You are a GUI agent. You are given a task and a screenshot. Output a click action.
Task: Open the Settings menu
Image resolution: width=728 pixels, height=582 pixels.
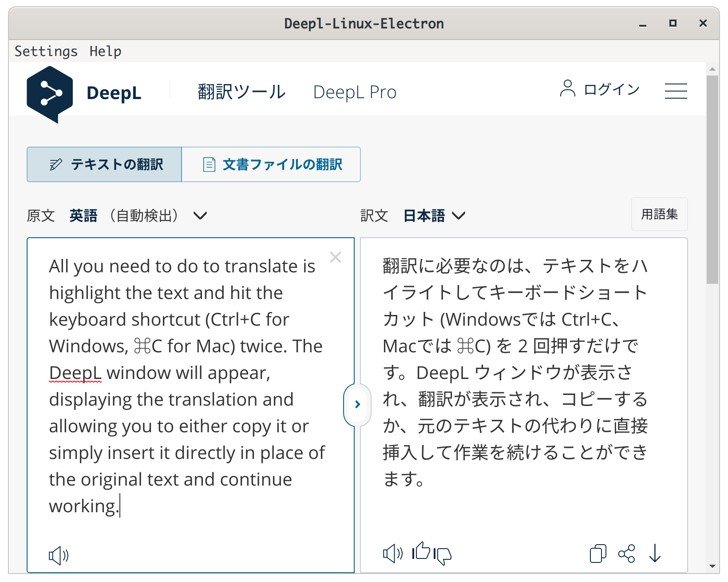[46, 51]
